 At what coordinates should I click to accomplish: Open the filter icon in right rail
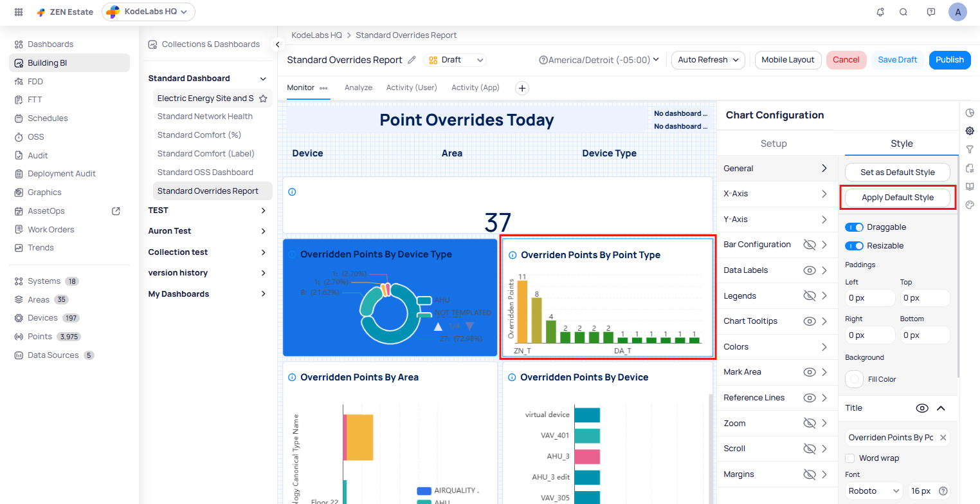pos(970,149)
